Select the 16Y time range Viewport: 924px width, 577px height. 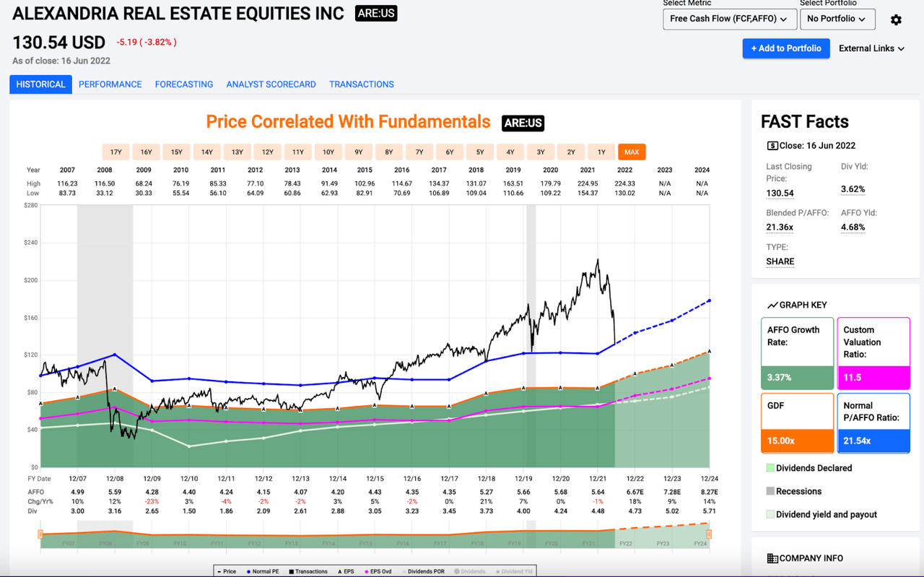click(x=146, y=152)
